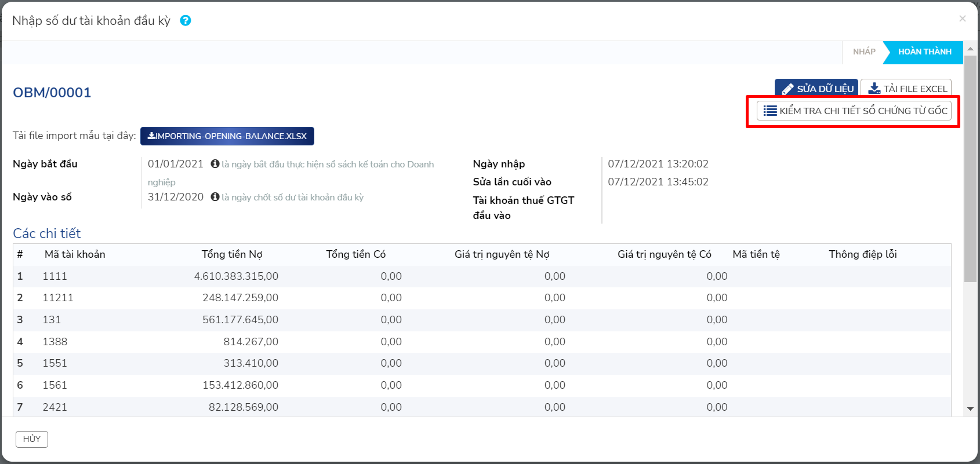This screenshot has width=980, height=464.
Task: Click Thông điệp lỗi column header
Action: point(863,254)
